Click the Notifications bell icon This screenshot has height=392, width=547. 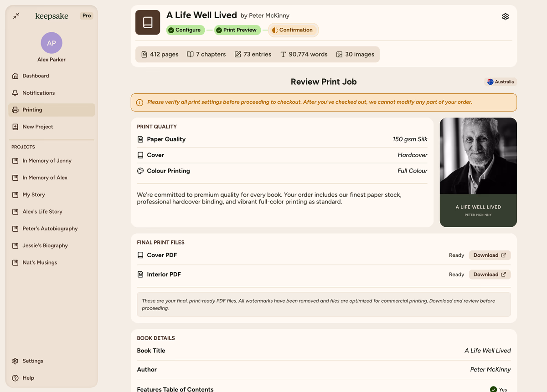(x=15, y=93)
